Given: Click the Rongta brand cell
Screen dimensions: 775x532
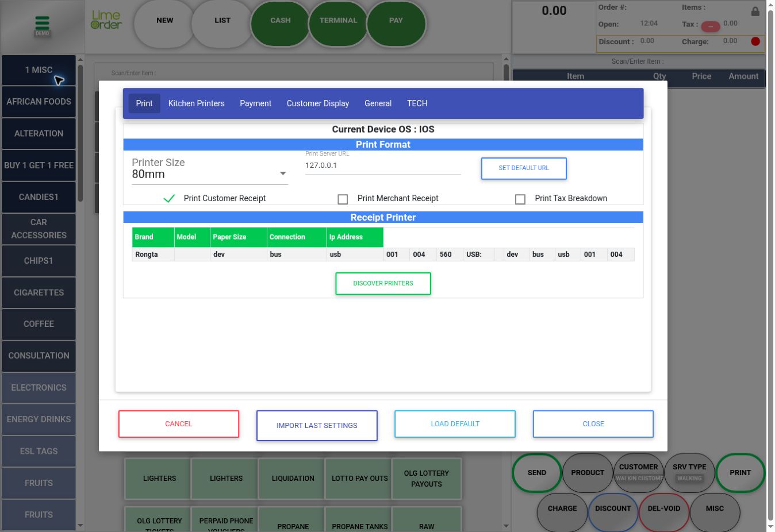Looking at the screenshot, I should [x=153, y=255].
